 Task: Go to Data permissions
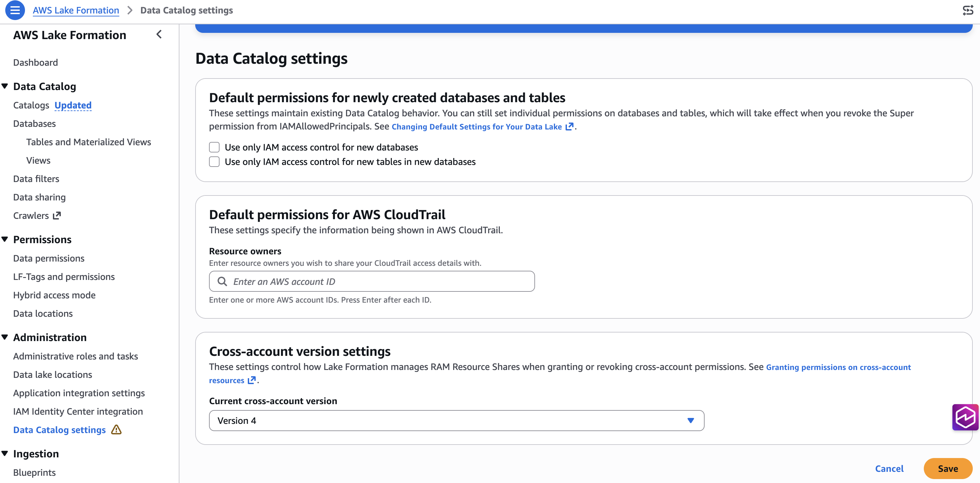[49, 259]
